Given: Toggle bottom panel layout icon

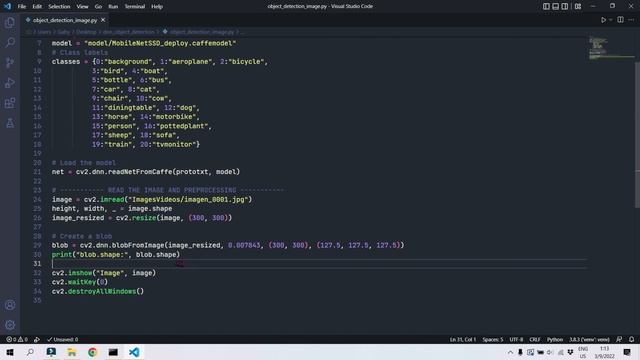Looking at the screenshot, I should click(x=556, y=6).
